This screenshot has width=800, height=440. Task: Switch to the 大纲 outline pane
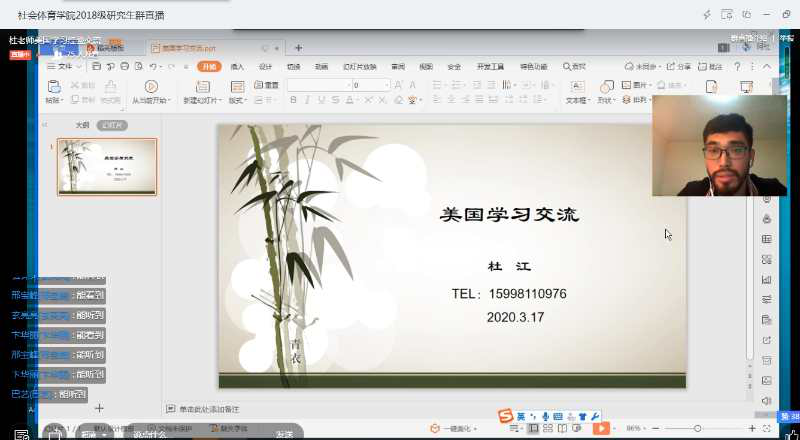pos(83,125)
